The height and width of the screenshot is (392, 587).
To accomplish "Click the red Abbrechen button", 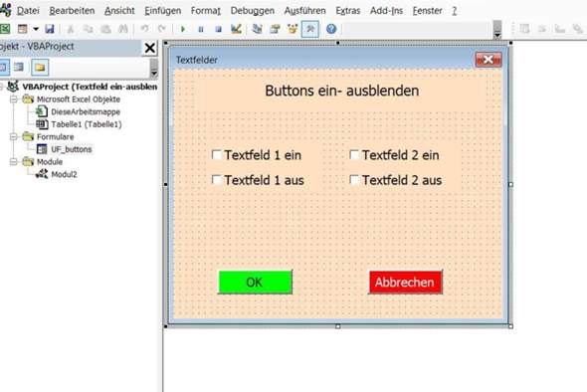I will tap(406, 282).
